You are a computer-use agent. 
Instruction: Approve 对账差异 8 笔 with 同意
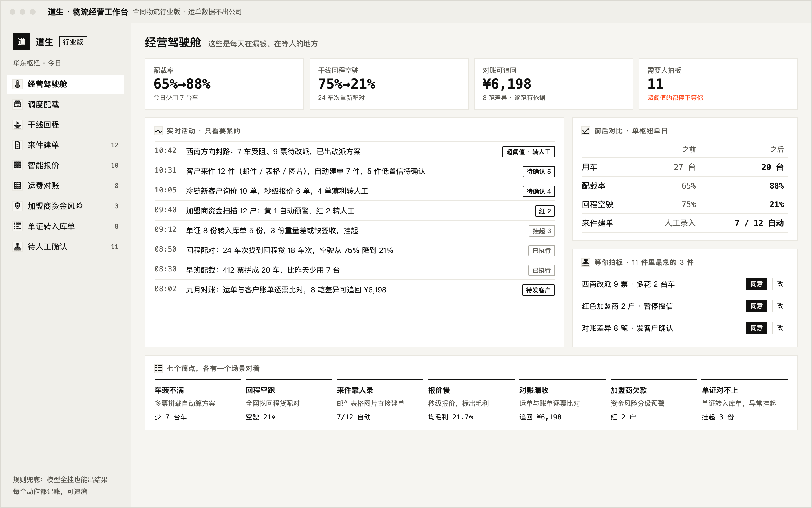[757, 328]
